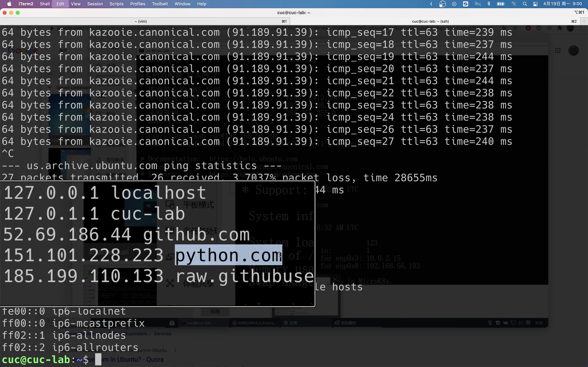588x367 pixels.
Task: Click the Session menu item
Action: click(x=95, y=4)
